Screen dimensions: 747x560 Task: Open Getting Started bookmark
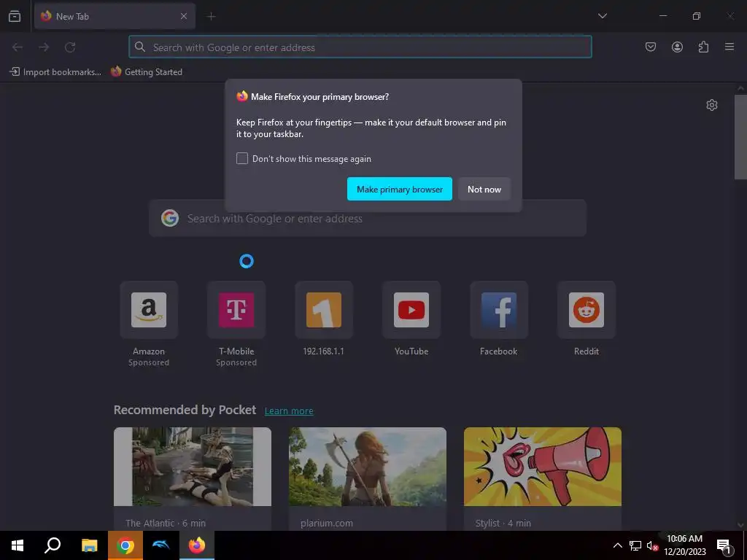tap(147, 72)
